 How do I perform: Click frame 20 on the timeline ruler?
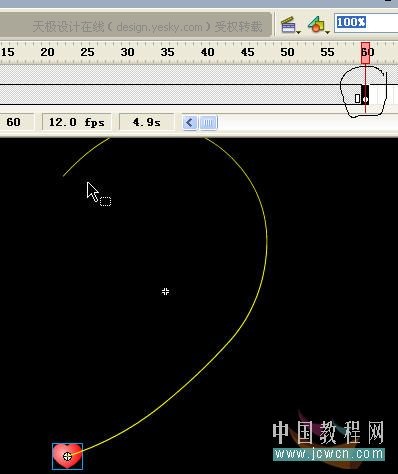point(47,52)
